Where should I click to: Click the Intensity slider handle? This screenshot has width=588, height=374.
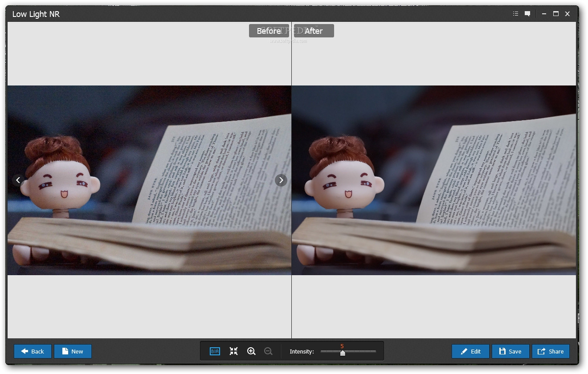tap(343, 353)
